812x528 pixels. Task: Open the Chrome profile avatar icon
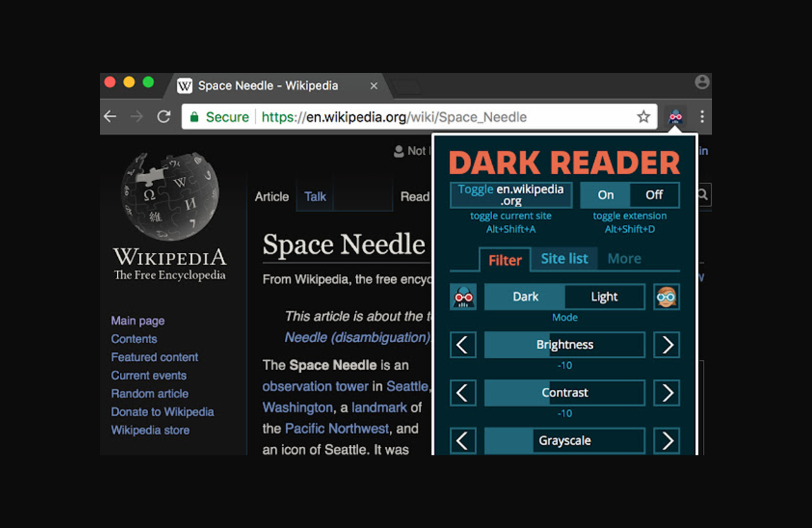click(x=702, y=82)
